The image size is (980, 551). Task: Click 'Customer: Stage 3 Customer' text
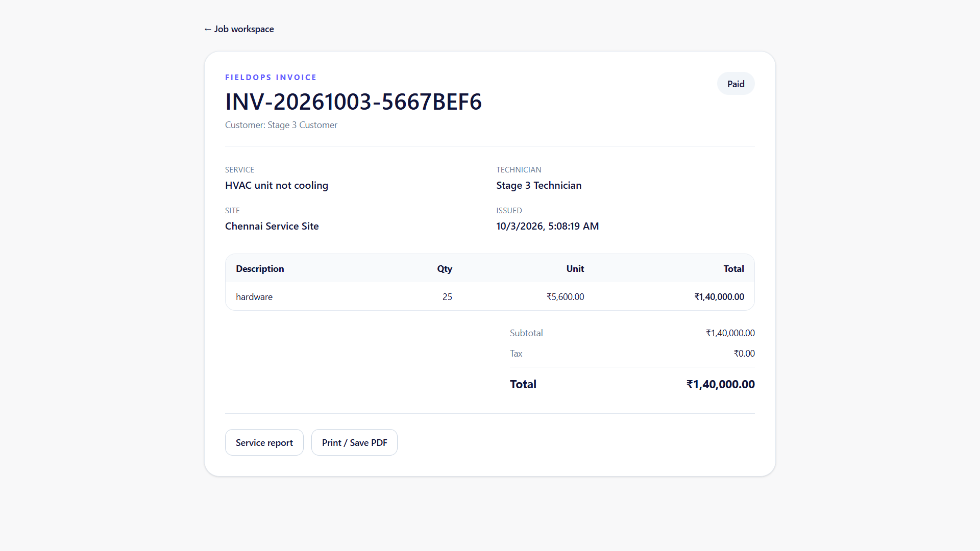click(281, 125)
